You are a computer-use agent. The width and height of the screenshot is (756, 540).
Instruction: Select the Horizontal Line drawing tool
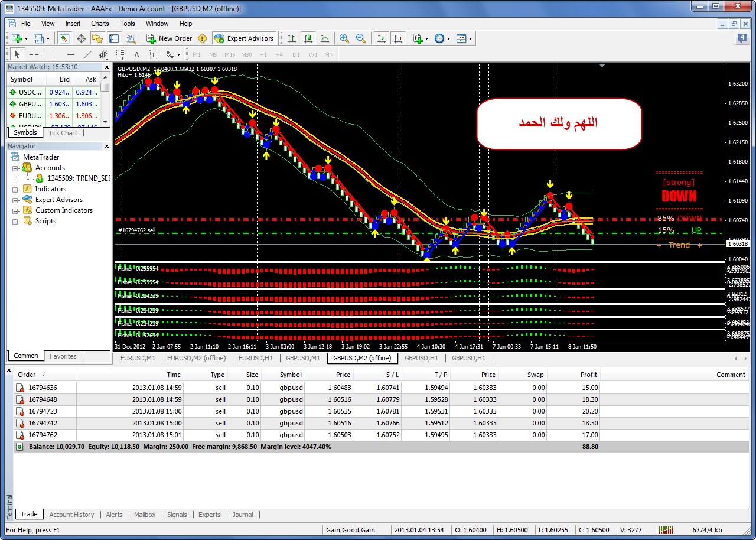click(70, 54)
